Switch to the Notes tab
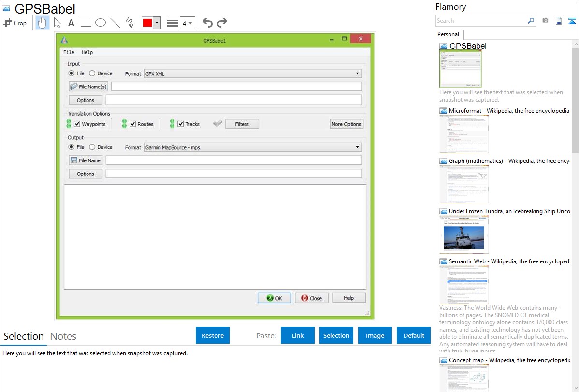579x392 pixels. [x=63, y=336]
